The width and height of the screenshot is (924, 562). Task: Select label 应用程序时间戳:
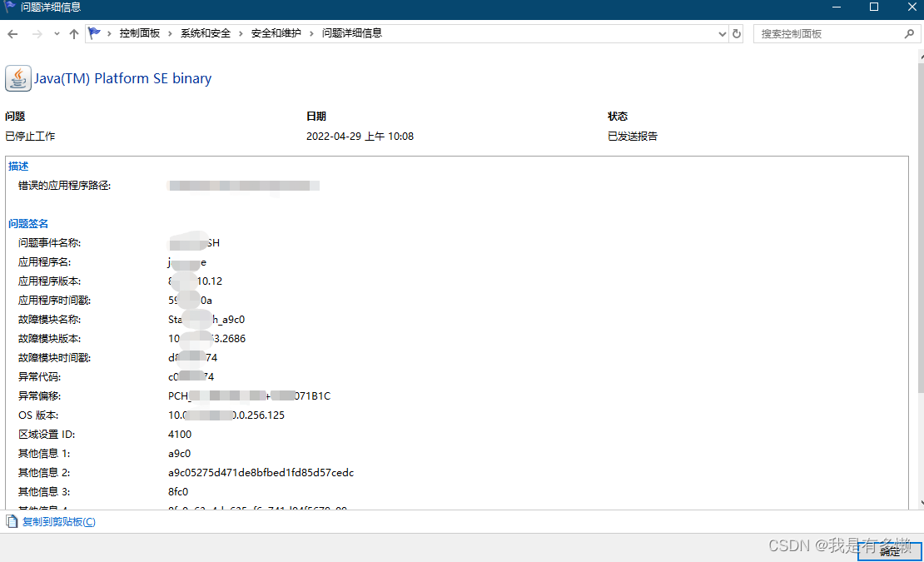[x=55, y=301]
